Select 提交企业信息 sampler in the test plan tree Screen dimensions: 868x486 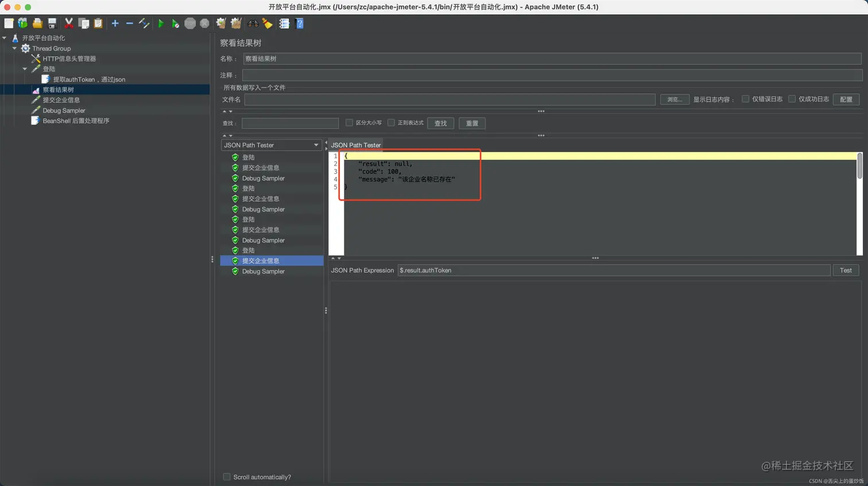click(x=61, y=100)
